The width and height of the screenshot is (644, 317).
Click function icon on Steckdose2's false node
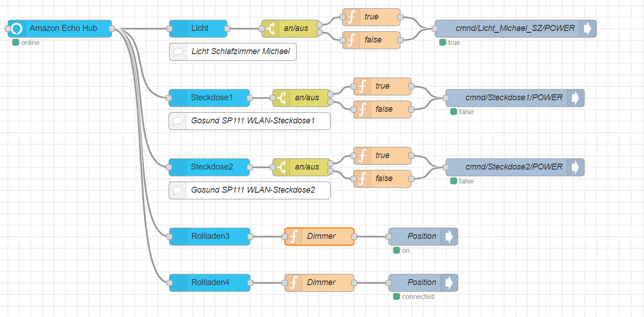[x=362, y=179]
